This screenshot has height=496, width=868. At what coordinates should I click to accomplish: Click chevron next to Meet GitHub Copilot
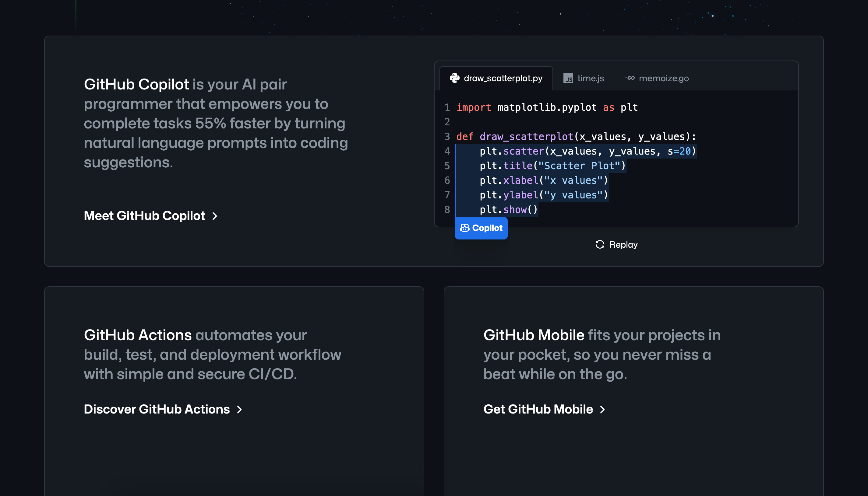coord(215,216)
